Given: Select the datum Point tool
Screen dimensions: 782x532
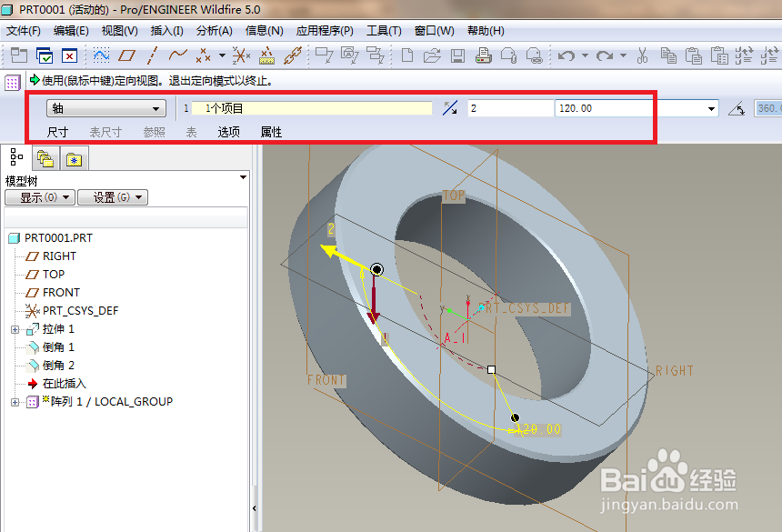Looking at the screenshot, I should (203, 55).
